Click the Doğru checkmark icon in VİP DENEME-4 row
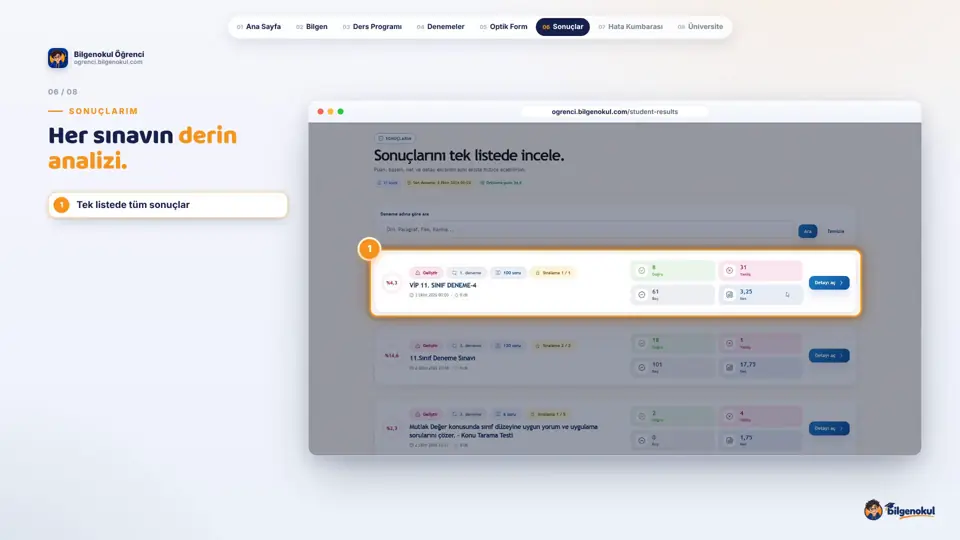Viewport: 960px width, 540px height. [642, 271]
